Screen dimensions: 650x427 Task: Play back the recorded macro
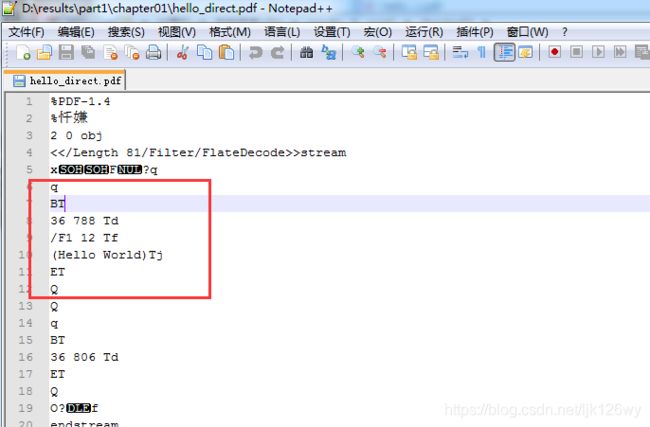(x=598, y=53)
